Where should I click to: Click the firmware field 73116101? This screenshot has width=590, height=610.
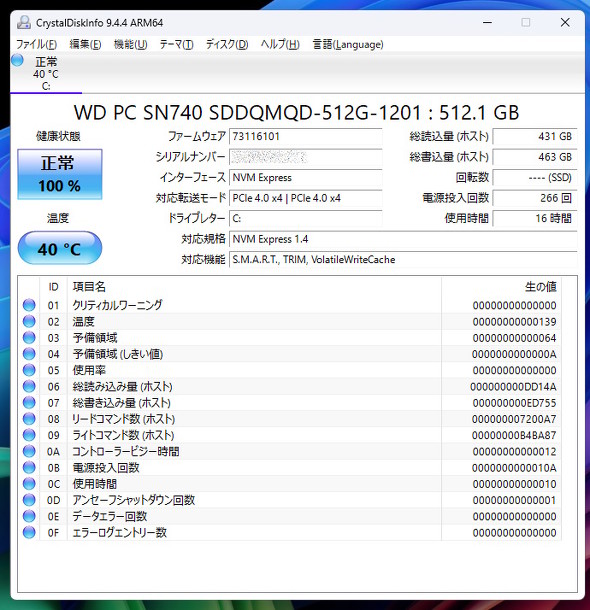305,137
